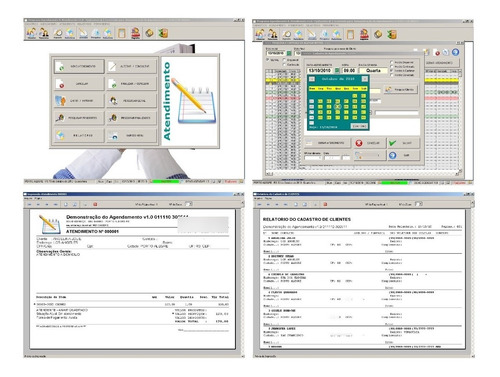
Task: Click the exit door icon in top-left window toolbar
Action: point(163,33)
